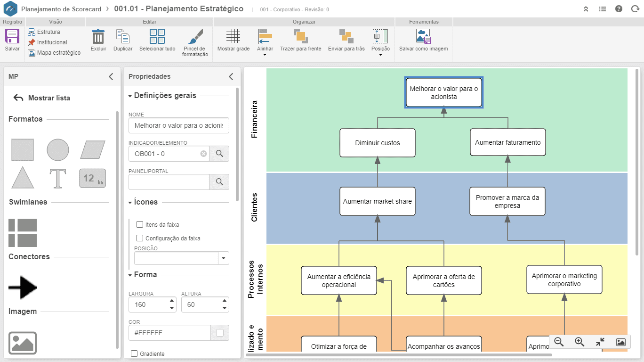644x362 pixels.
Task: Click Planejamento de Scorecard breadcrumb
Action: click(x=60, y=9)
